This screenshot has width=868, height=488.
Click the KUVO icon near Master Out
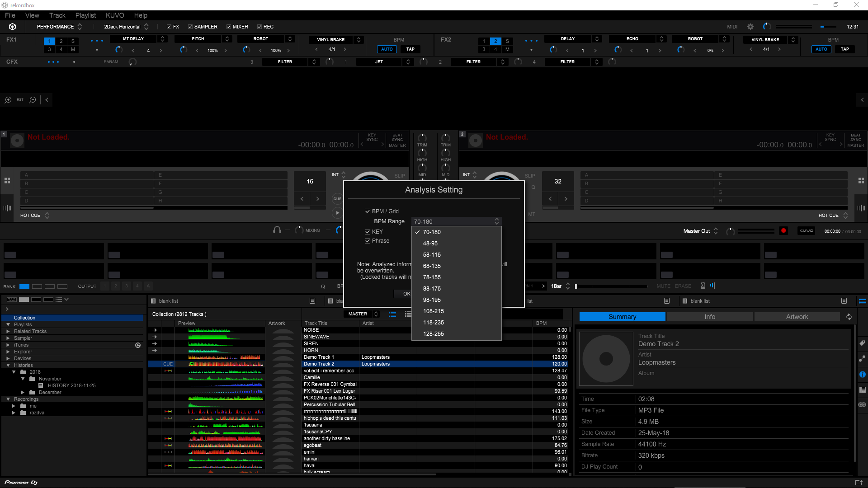click(x=806, y=231)
